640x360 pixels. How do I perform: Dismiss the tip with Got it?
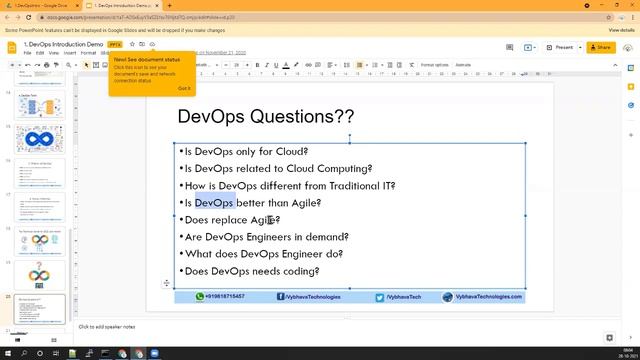[x=184, y=88]
